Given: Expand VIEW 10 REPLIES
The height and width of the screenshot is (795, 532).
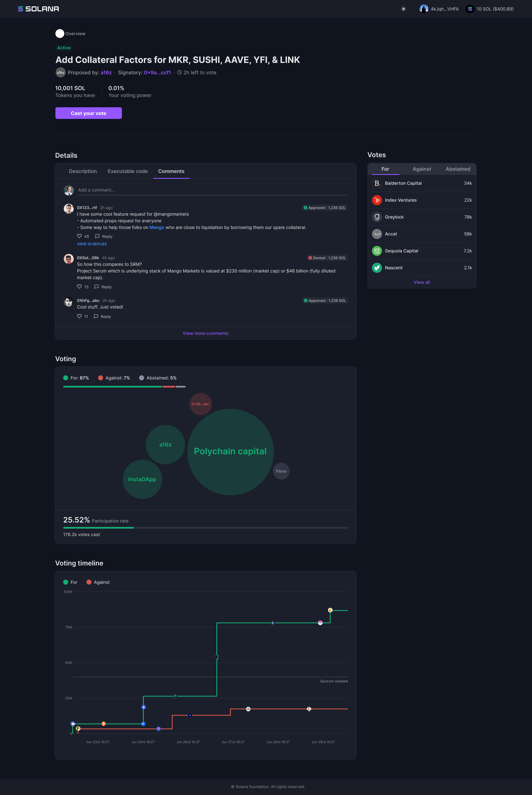Looking at the screenshot, I should (92, 244).
